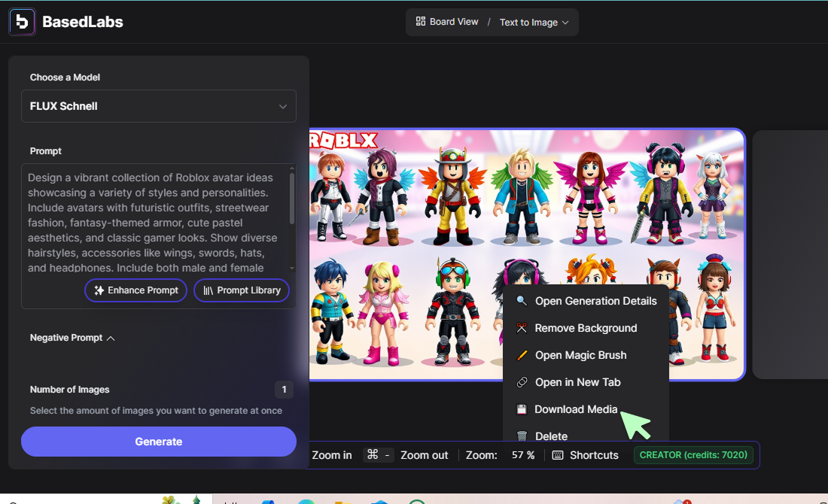Open the Prompt Library
Viewport: 828px width, 504px height.
(x=242, y=290)
